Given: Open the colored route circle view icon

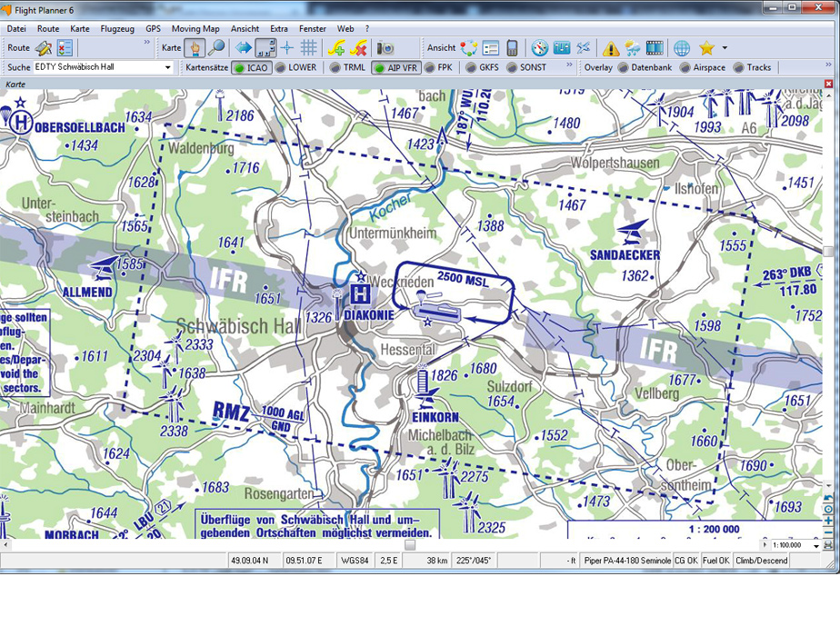Looking at the screenshot, I should click(469, 48).
